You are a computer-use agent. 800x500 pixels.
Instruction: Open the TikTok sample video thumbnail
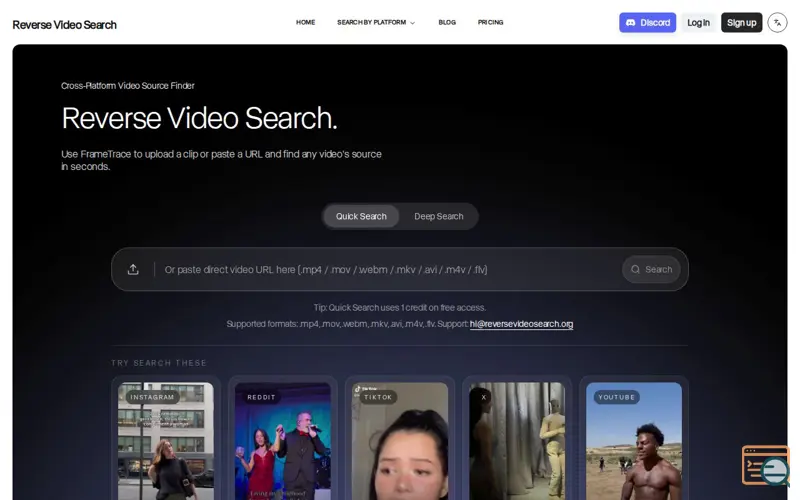tap(400, 441)
